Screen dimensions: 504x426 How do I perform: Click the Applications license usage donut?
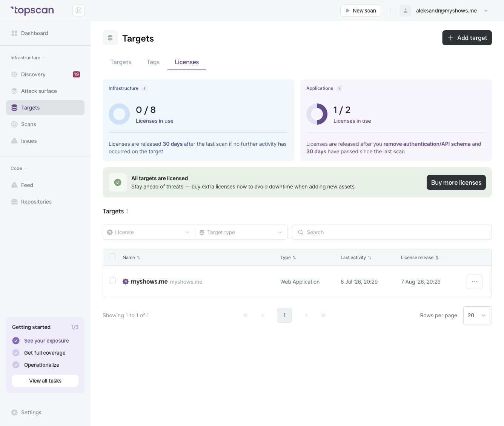coord(317,114)
